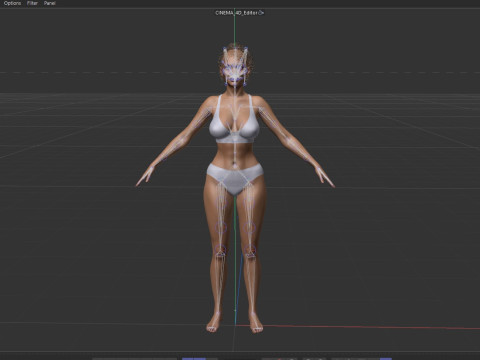
Task: Open the Panel menu
Action: (50, 3)
